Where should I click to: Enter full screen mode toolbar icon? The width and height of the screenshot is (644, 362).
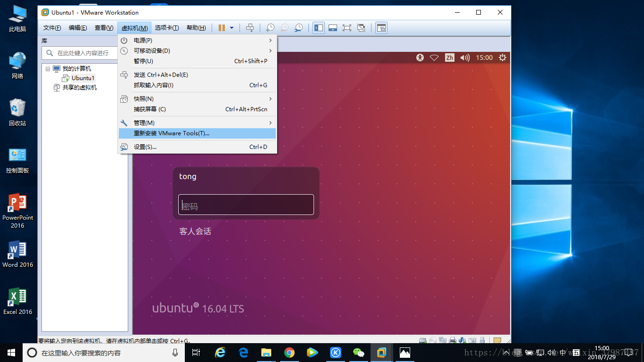point(347,28)
